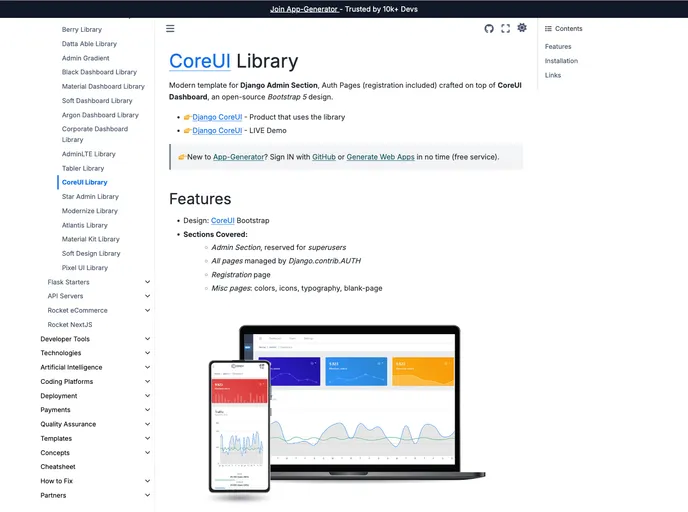This screenshot has height=512, width=688.
Task: Open Pixel UI Library
Action: click(85, 268)
